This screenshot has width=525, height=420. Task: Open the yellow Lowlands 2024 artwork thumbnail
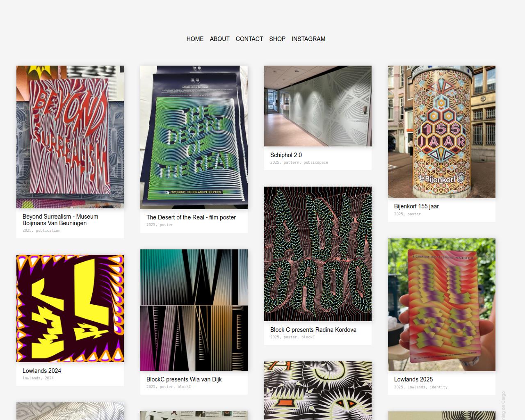click(x=70, y=308)
